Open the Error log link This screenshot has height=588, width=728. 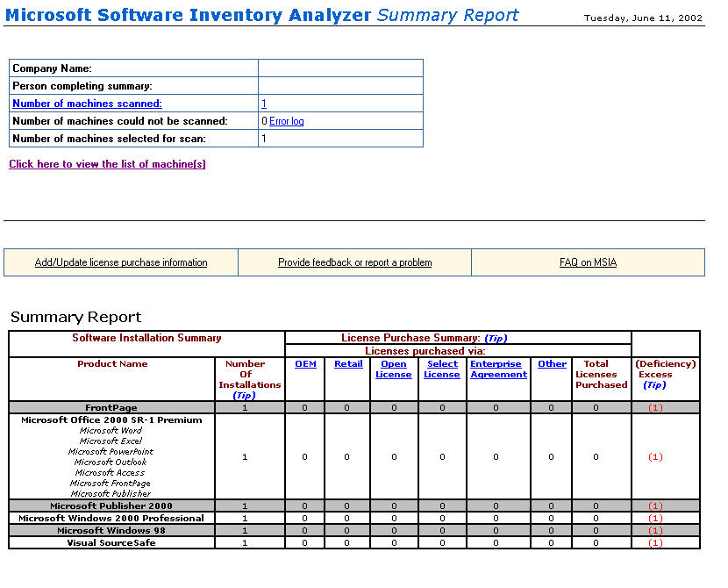[x=287, y=121]
